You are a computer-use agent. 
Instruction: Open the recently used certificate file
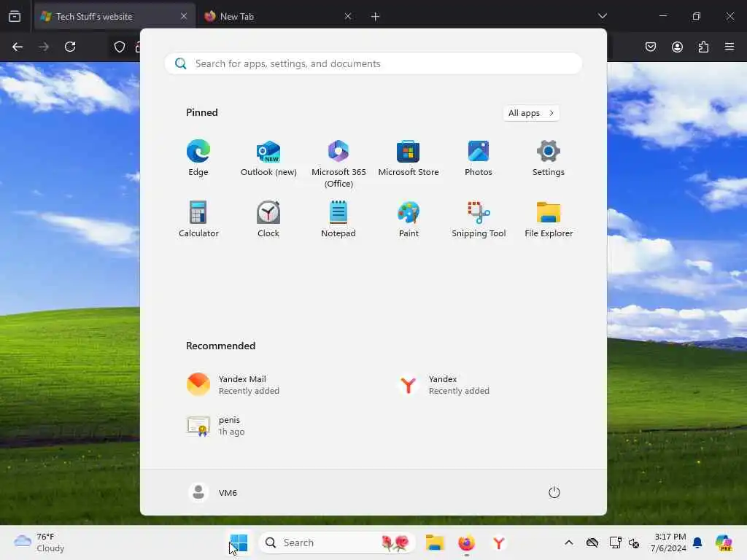(x=216, y=426)
